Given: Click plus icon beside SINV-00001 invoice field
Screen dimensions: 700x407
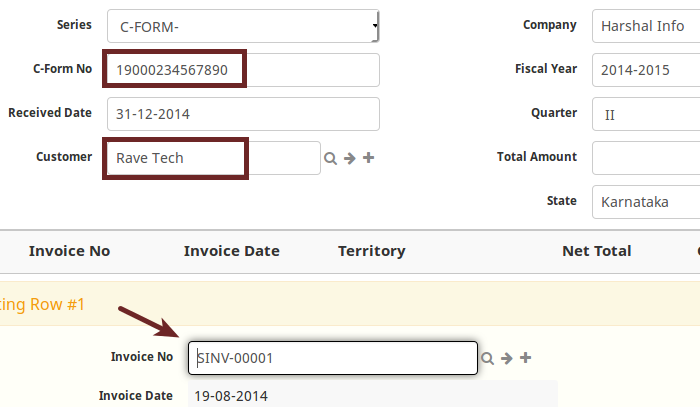Looking at the screenshot, I should pyautogui.click(x=525, y=358).
